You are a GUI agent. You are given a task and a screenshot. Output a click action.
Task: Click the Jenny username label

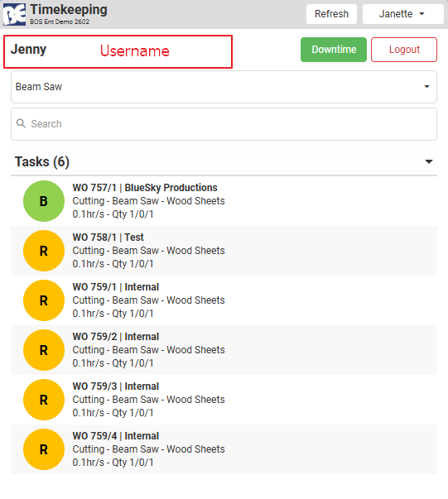[x=29, y=50]
